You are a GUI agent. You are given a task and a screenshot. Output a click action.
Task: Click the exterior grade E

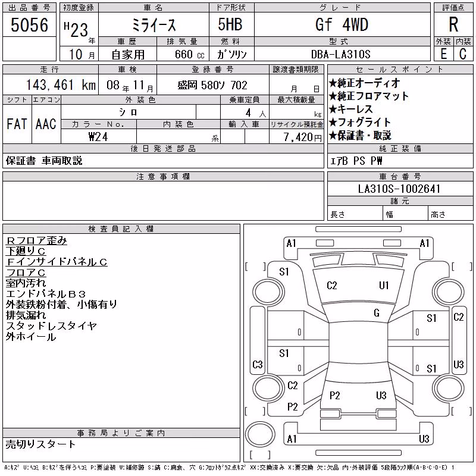click(x=443, y=54)
